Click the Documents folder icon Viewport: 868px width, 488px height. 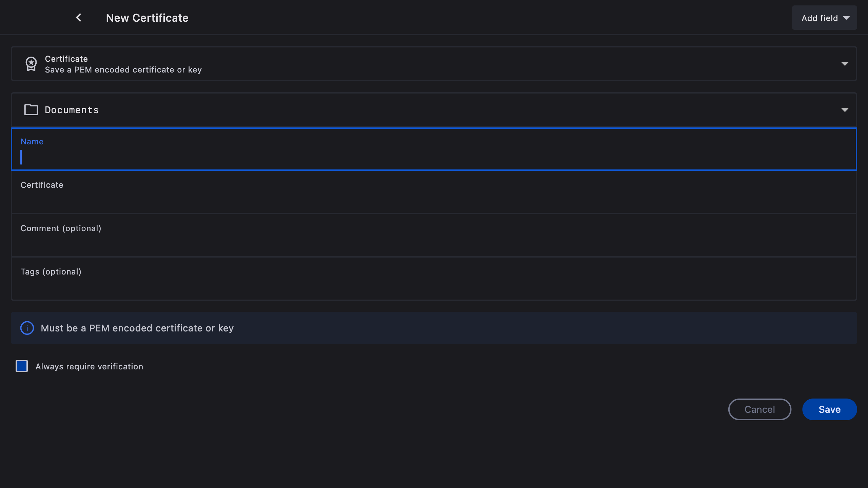(31, 110)
